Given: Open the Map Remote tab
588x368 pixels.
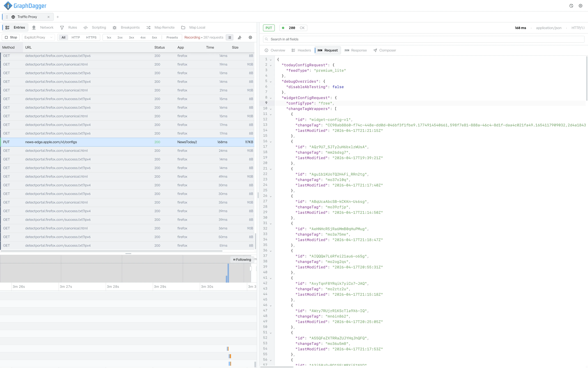Looking at the screenshot, I should pos(160,27).
